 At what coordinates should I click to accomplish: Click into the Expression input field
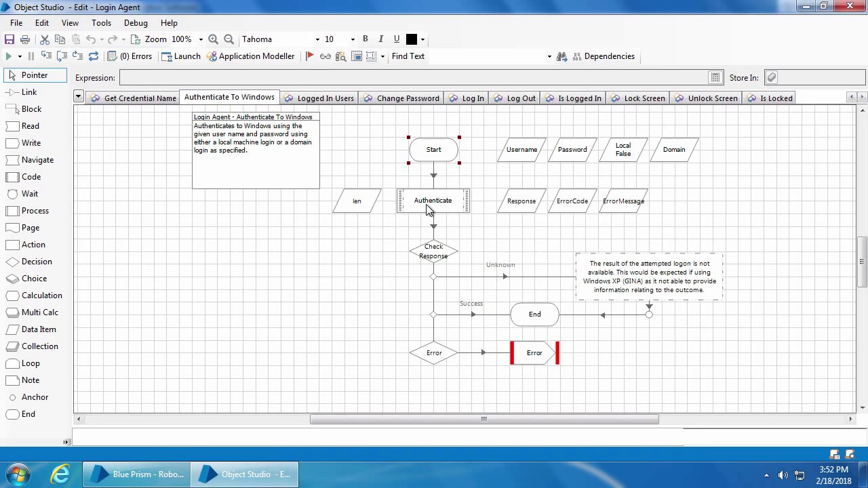tap(415, 78)
